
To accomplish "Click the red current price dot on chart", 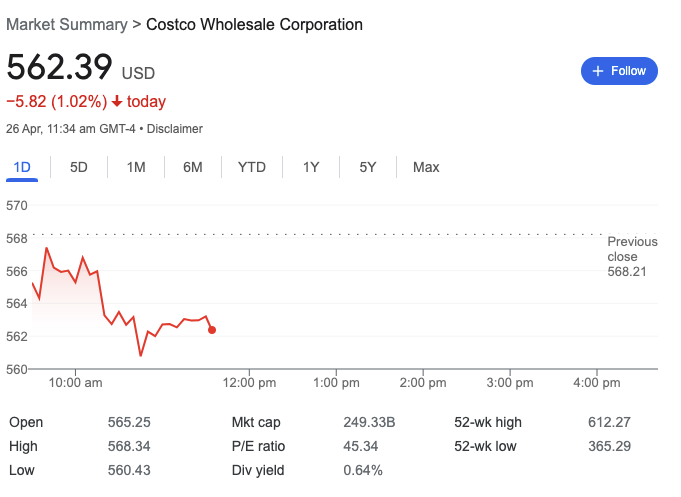I will click(x=211, y=329).
